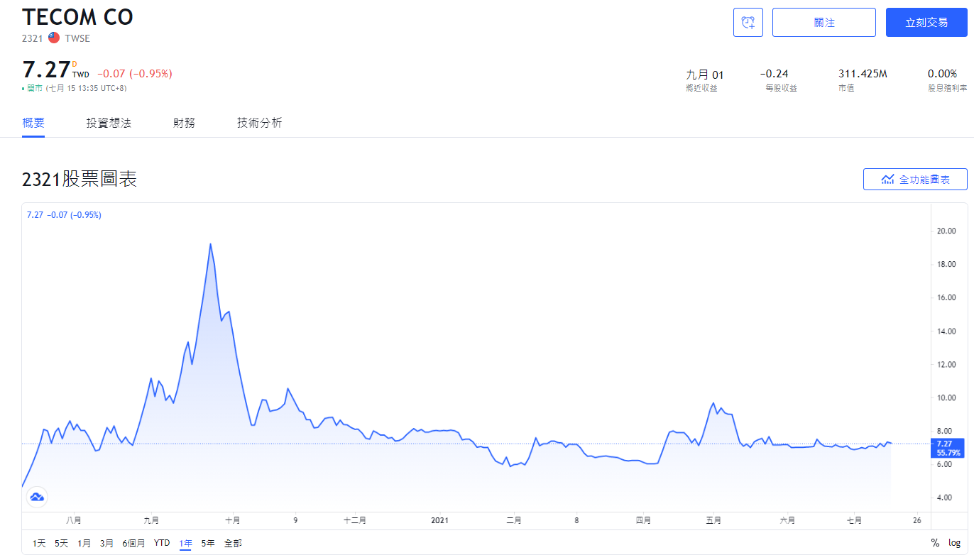Click the 2021 label on the time axis
This screenshot has height=560, width=974.
click(x=441, y=520)
